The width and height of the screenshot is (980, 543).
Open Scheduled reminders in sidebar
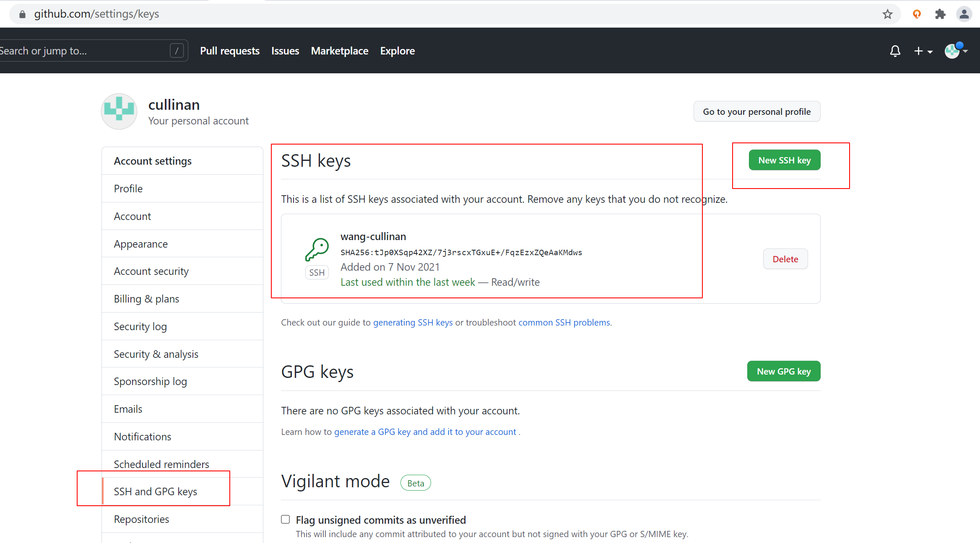[182, 464]
